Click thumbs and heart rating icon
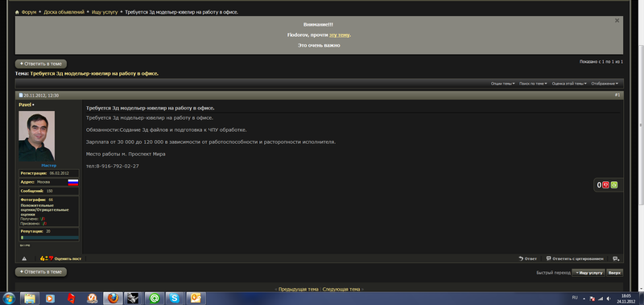644x305 pixels. pos(47,258)
